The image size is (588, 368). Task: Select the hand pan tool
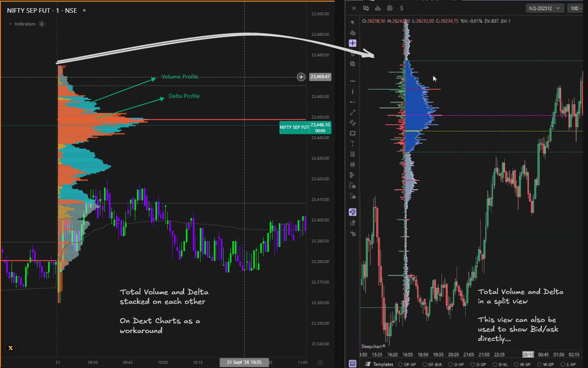click(x=352, y=33)
